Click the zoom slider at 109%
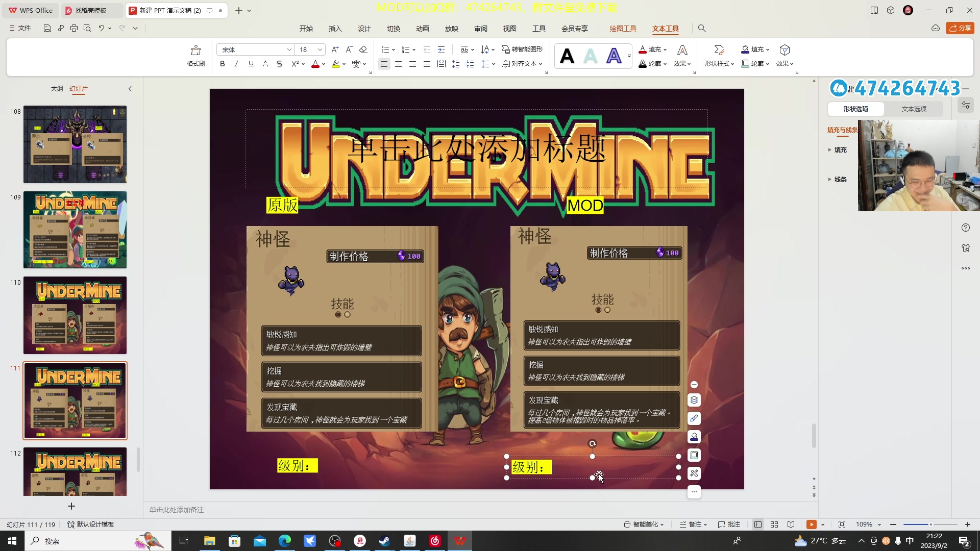The width and height of the screenshot is (980, 551). pos(930,524)
